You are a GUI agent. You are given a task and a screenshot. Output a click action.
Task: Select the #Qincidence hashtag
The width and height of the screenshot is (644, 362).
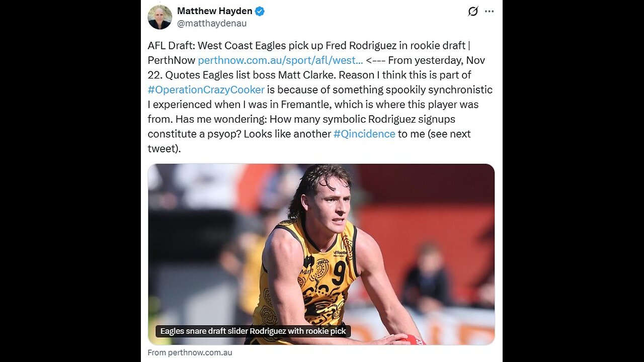(364, 134)
